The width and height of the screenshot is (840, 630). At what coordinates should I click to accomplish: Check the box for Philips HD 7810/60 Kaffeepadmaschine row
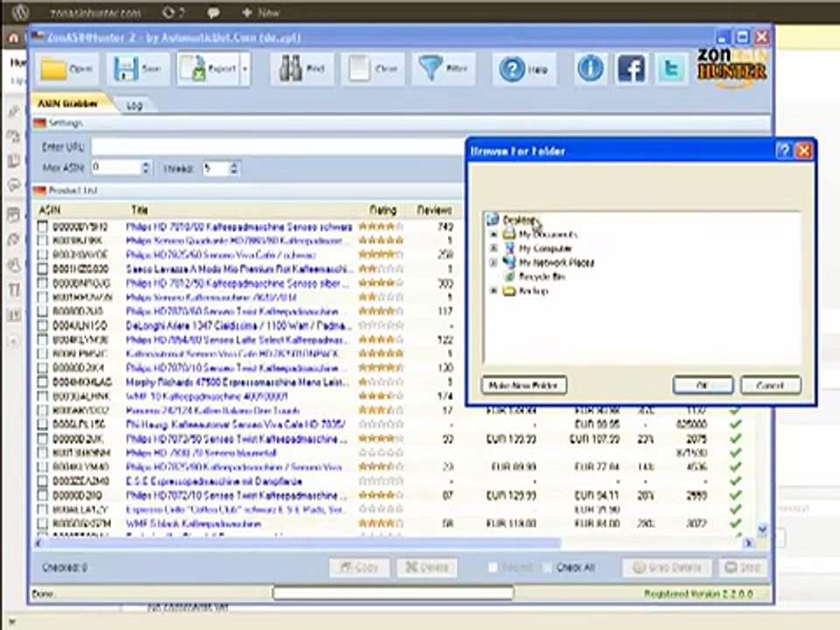42,227
